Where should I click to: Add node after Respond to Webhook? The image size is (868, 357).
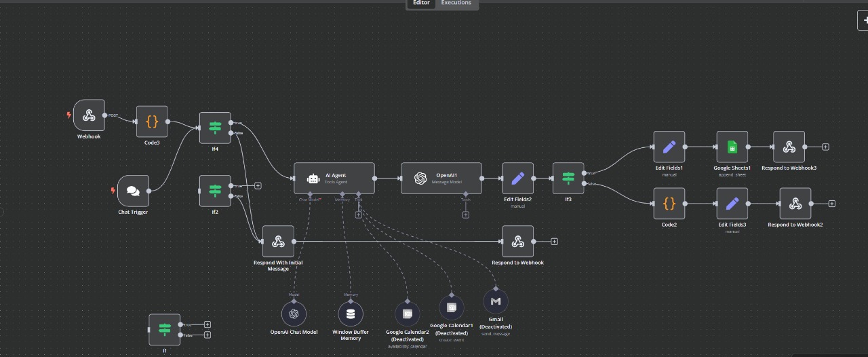click(554, 241)
